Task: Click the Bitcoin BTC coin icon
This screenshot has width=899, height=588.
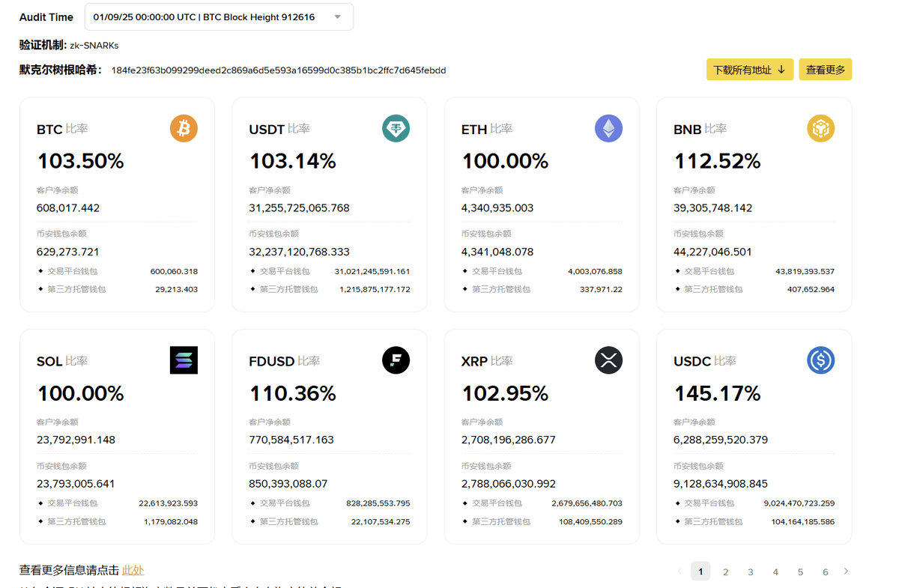Action: 184,129
